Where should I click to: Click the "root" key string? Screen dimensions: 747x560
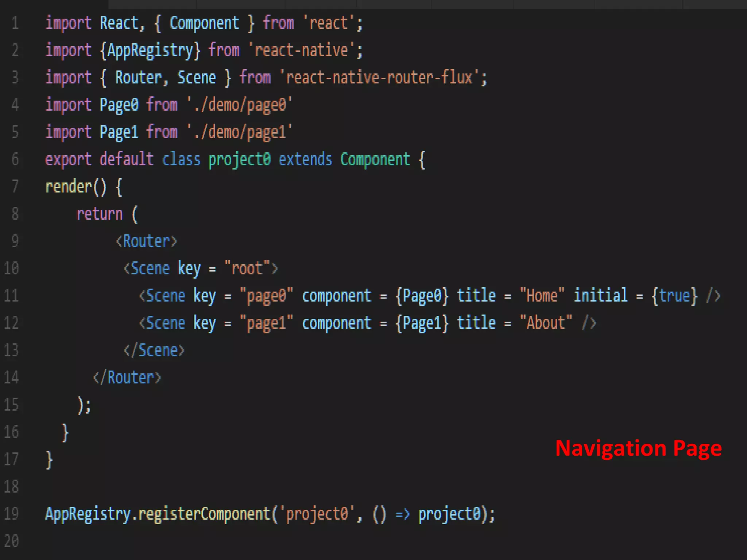coord(247,269)
